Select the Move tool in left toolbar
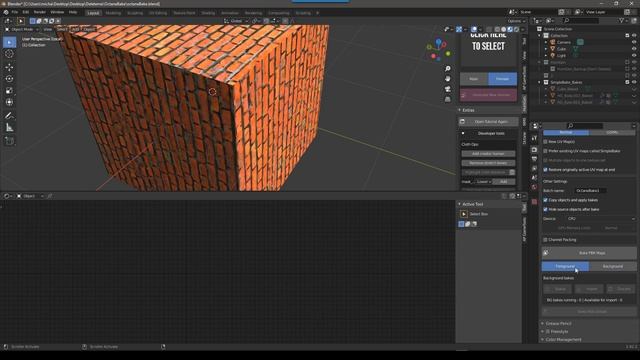This screenshot has height=360, width=640. 9,67
